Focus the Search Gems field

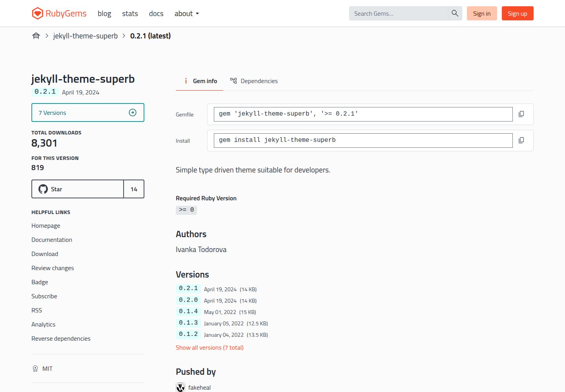(399, 13)
